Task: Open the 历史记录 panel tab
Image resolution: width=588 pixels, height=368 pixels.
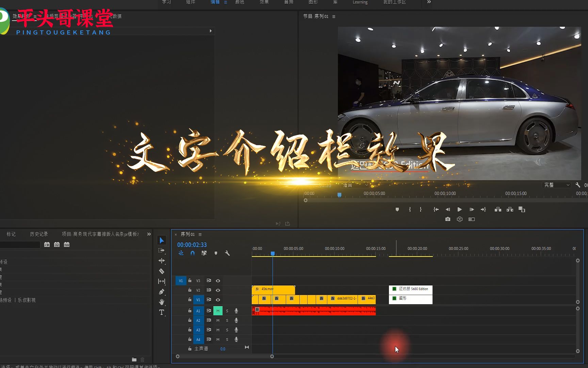Action: pos(39,234)
